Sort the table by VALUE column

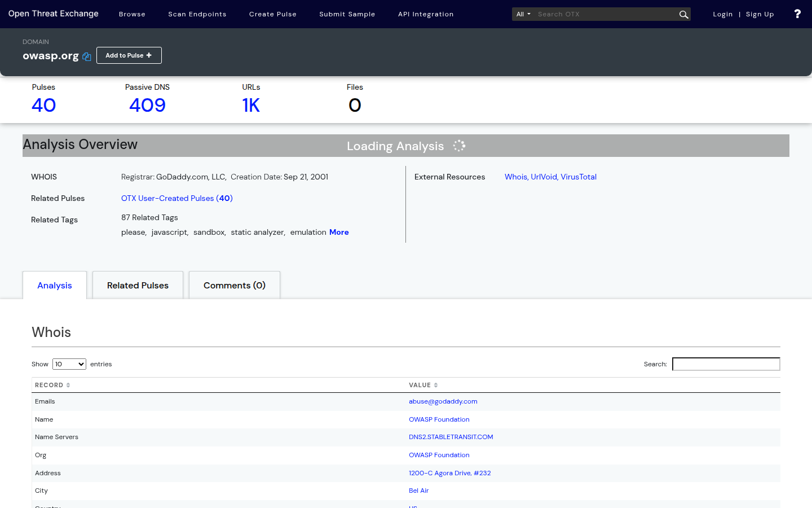click(x=423, y=385)
